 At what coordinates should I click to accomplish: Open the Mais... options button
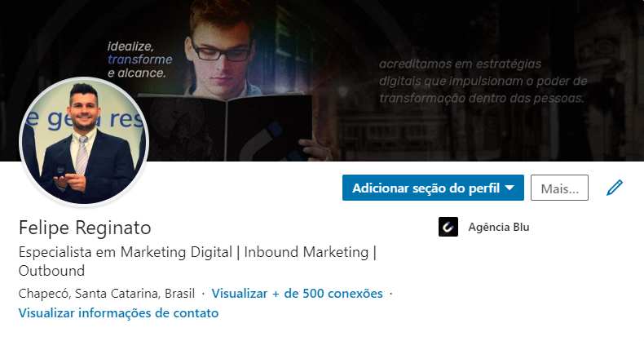coord(559,188)
